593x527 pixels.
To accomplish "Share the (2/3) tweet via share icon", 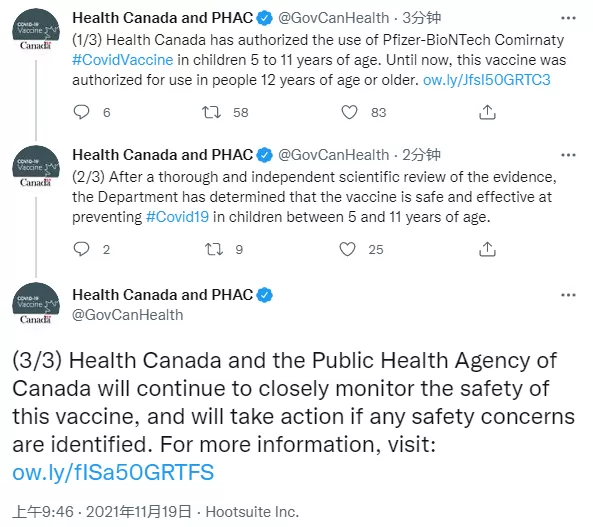I will point(487,249).
